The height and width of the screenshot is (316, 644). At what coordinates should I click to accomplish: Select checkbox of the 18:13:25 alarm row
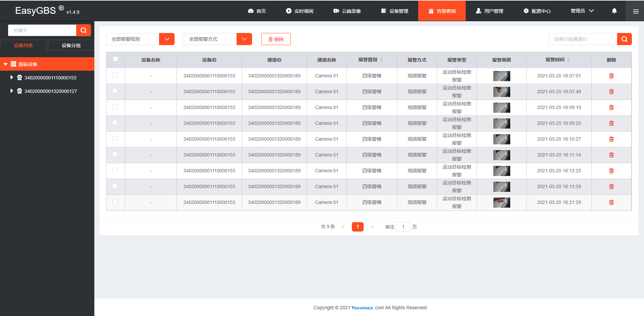[115, 170]
